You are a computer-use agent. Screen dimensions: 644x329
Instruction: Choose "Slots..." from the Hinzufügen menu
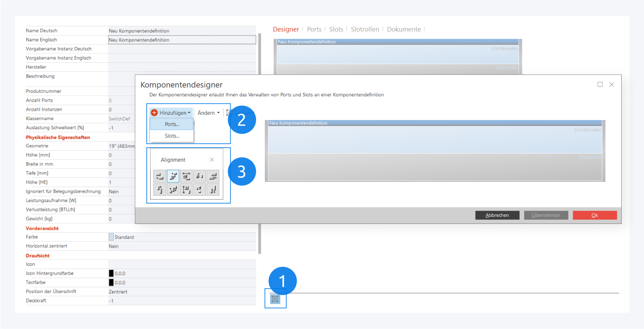coord(172,136)
